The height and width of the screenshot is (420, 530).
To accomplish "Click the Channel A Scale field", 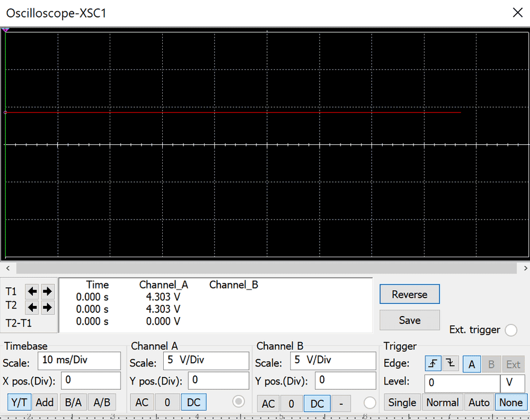I will pos(206,360).
